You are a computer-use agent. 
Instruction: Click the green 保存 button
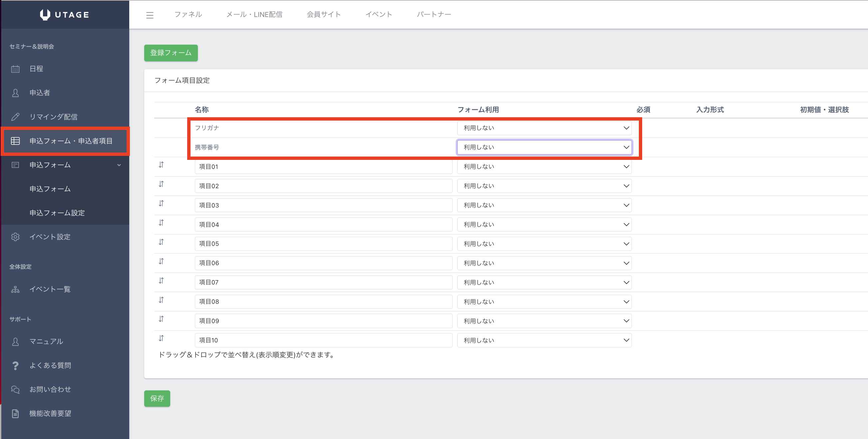pyautogui.click(x=157, y=399)
